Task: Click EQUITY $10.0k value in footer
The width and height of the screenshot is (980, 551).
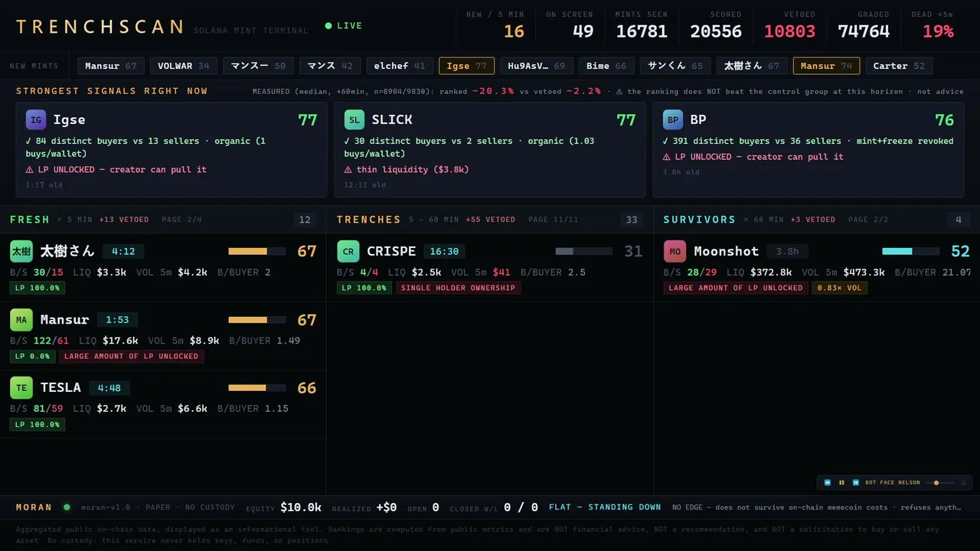Action: [301, 507]
